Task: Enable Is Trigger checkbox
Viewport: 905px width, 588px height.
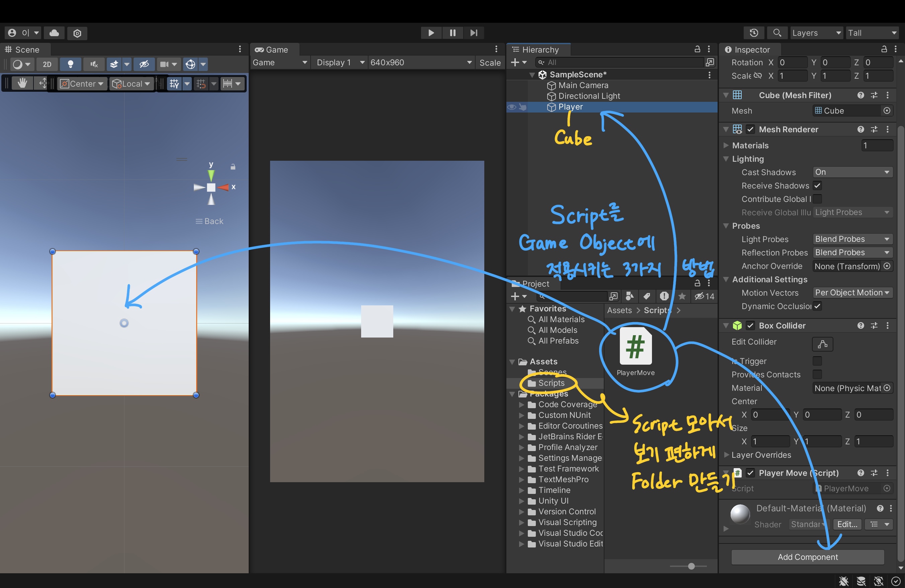Action: coord(817,361)
